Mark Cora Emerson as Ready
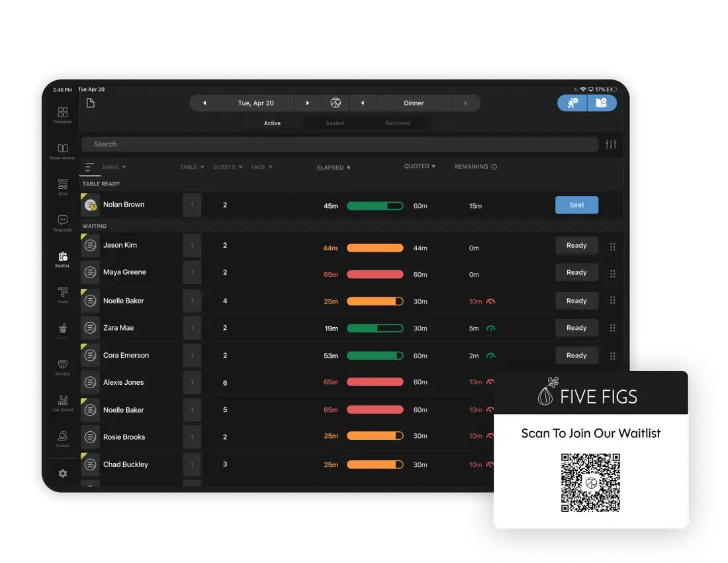 (x=576, y=356)
